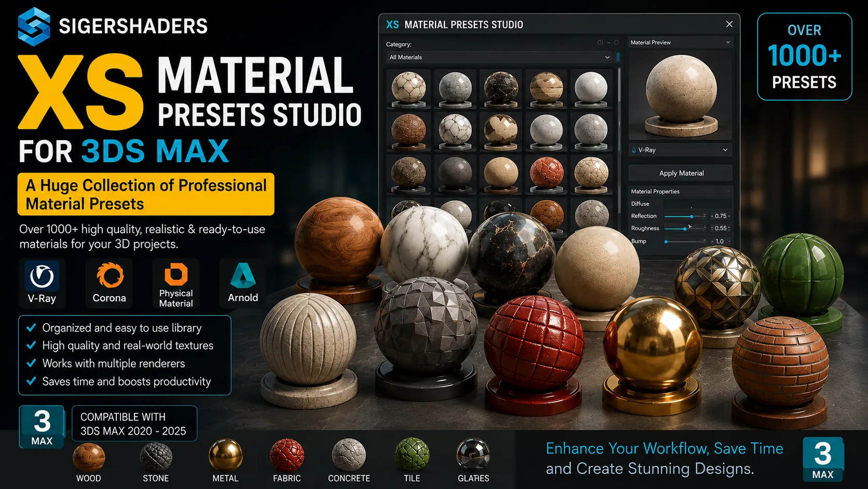Click the droplet icon in the V-Ray dropdown
The width and height of the screenshot is (868, 489).
634,150
